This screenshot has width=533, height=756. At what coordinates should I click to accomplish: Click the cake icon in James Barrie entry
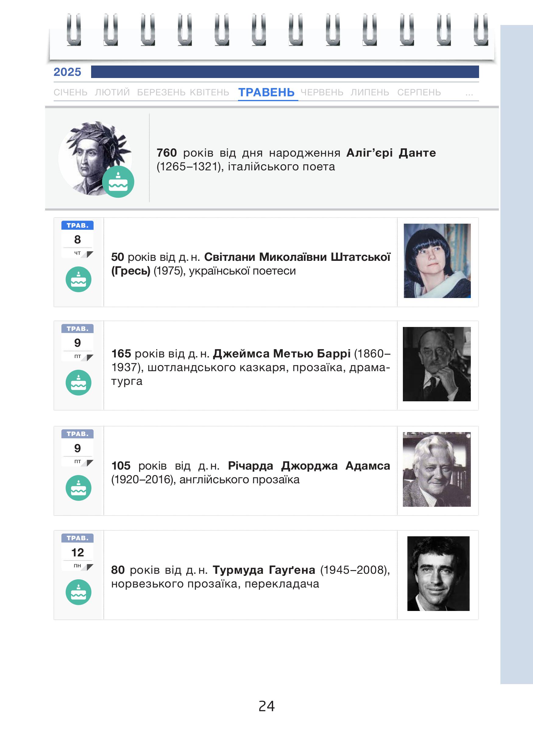click(x=78, y=383)
